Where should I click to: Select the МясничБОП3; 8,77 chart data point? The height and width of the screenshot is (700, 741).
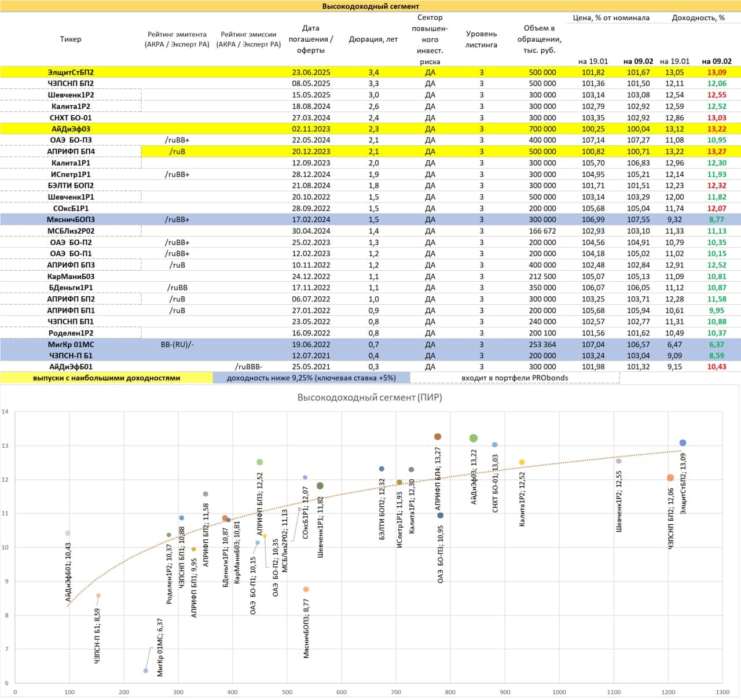pyautogui.click(x=306, y=590)
